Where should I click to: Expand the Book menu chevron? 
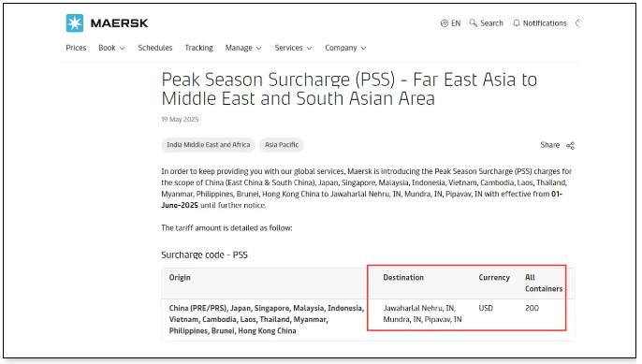(x=122, y=49)
